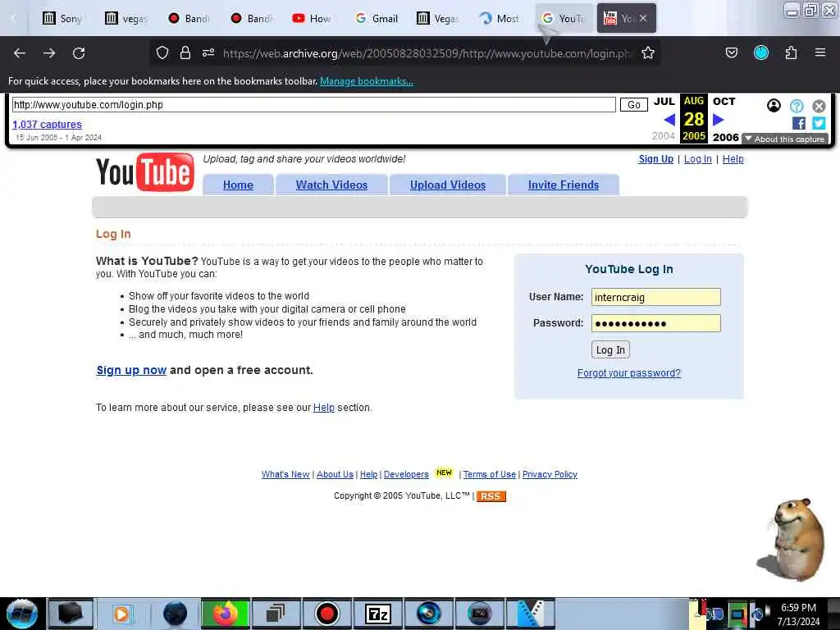Switch to the Sony browser tab
840x630 pixels.
point(63,19)
